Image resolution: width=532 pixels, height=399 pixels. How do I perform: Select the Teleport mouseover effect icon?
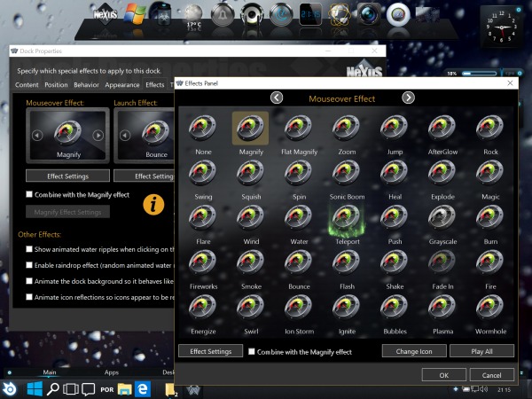pos(347,218)
